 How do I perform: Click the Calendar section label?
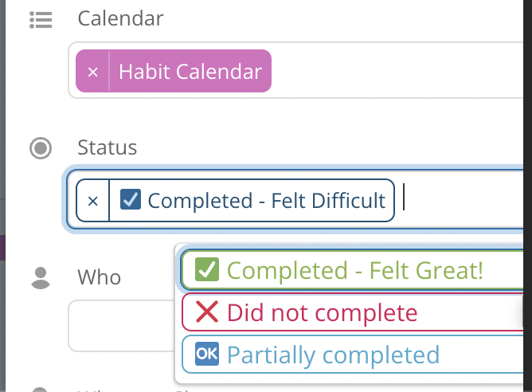(120, 18)
